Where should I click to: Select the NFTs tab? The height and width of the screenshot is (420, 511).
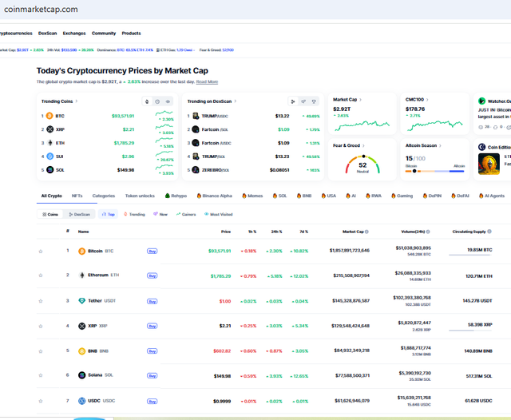pyautogui.click(x=77, y=196)
